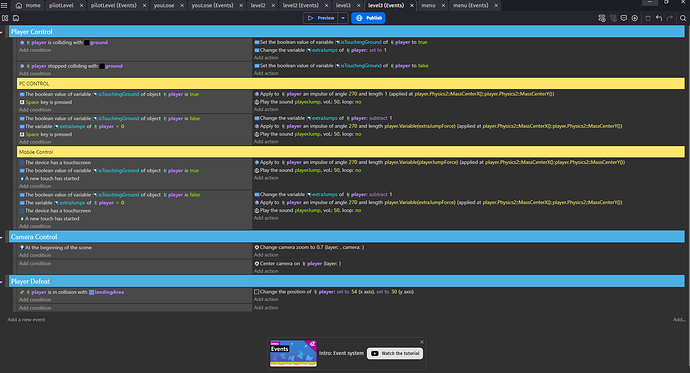
Task: Select impulse action with length 1
Action: [x=404, y=94]
